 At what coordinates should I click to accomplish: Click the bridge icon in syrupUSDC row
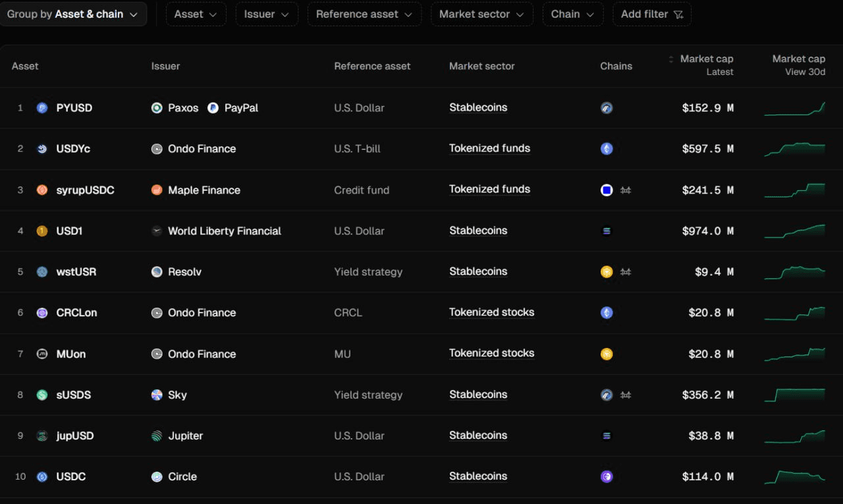[x=626, y=190]
